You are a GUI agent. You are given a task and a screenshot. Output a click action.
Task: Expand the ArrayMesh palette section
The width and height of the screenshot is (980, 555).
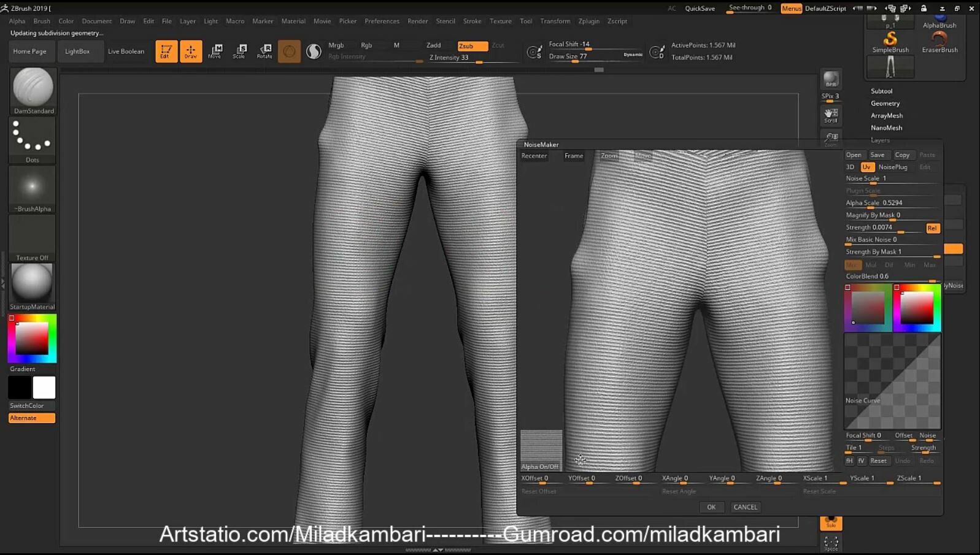(x=887, y=115)
